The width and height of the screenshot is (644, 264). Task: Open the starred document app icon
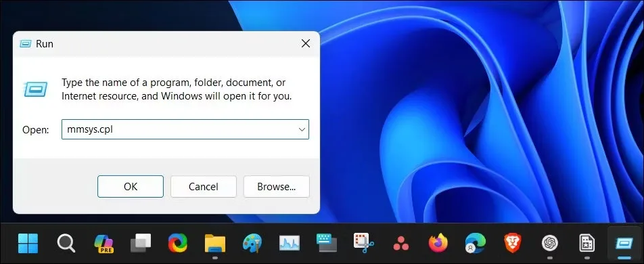[x=586, y=243]
